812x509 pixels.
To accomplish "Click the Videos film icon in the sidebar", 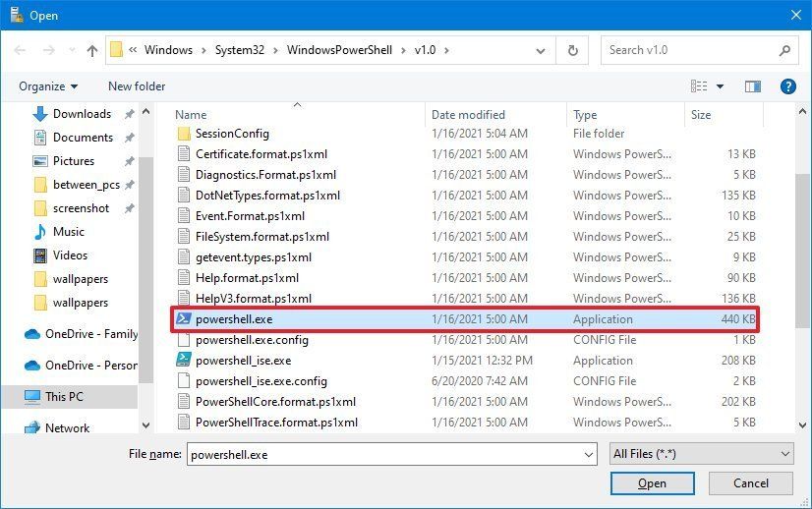I will click(40, 255).
